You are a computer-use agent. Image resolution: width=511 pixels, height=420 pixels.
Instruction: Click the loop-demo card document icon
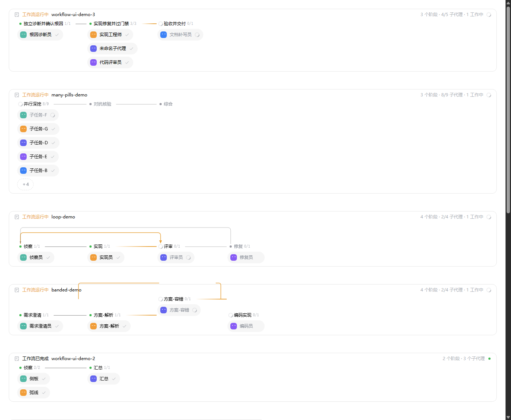tap(17, 217)
